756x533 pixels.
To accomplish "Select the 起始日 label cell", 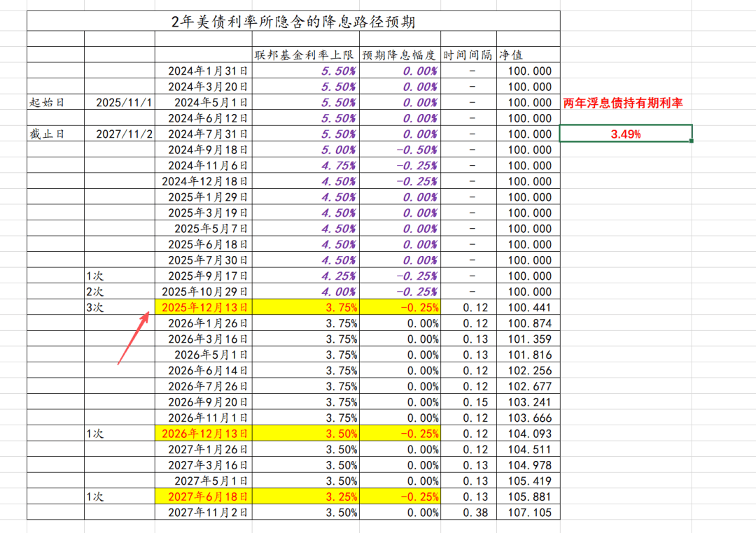I will point(55,102).
